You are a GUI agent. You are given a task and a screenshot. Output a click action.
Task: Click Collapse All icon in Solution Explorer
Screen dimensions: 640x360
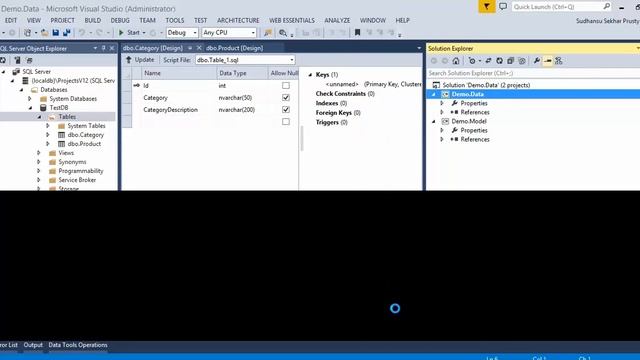pos(511,61)
